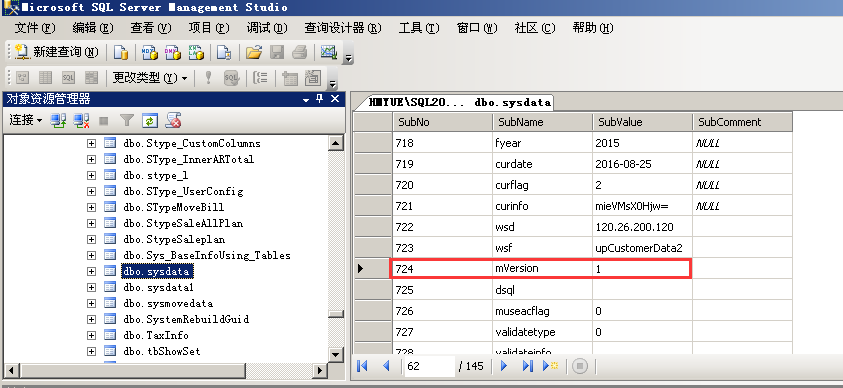Close the 对象资源管理器 panel
This screenshot has width=843, height=388.
click(x=335, y=99)
